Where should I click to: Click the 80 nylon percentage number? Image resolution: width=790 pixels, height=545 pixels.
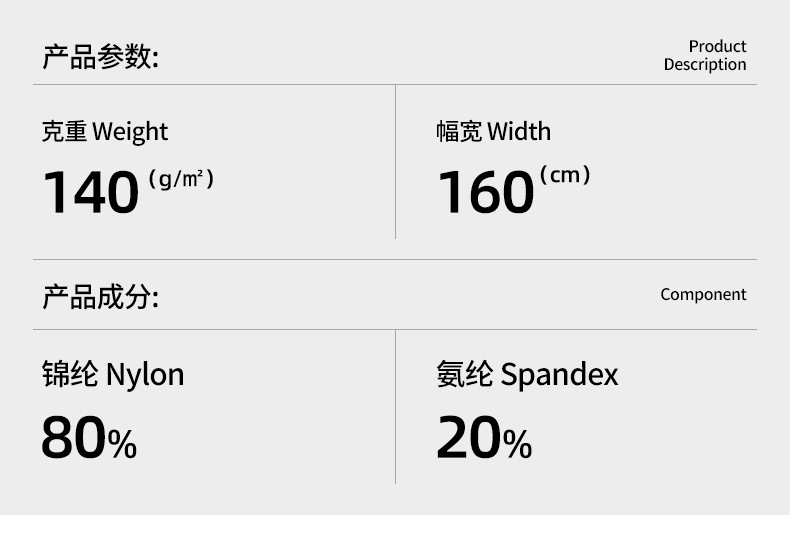pos(73,438)
